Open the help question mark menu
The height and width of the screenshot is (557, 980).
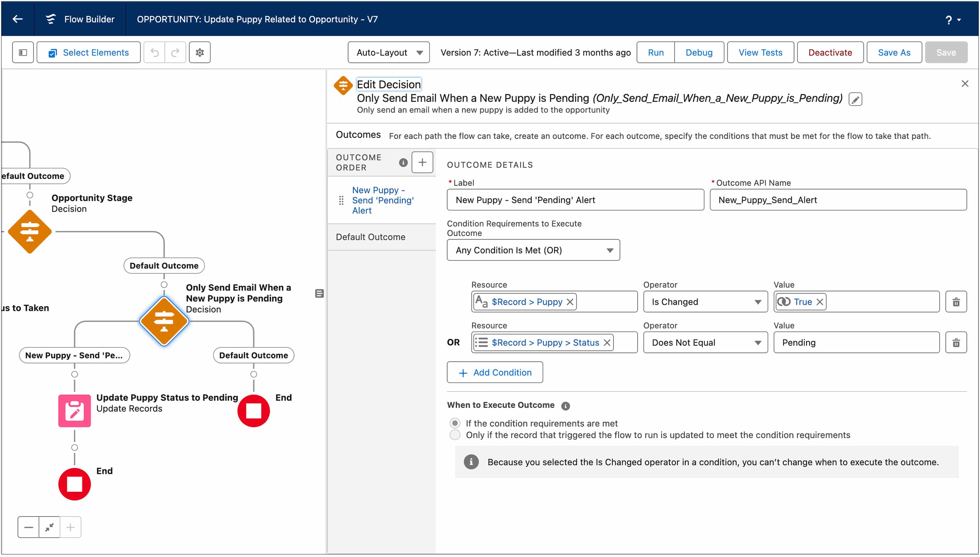952,20
